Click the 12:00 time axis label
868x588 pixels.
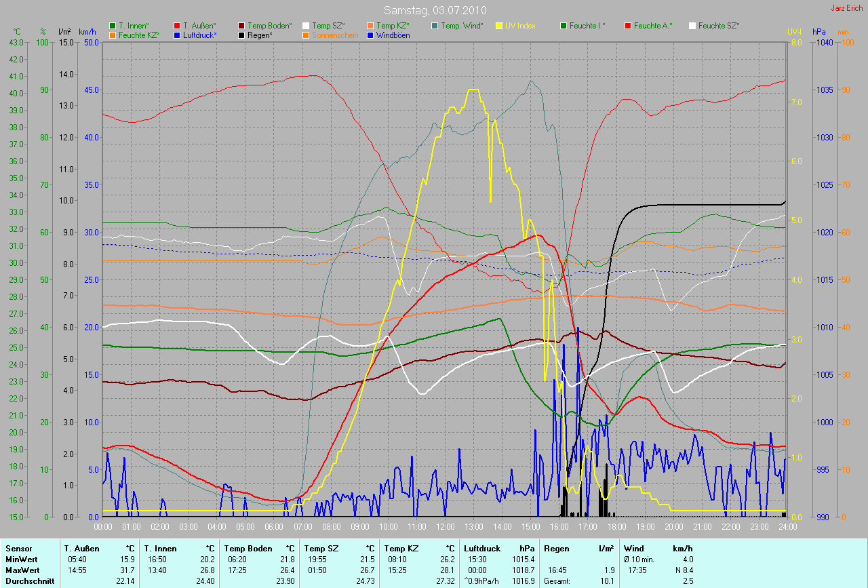click(446, 526)
